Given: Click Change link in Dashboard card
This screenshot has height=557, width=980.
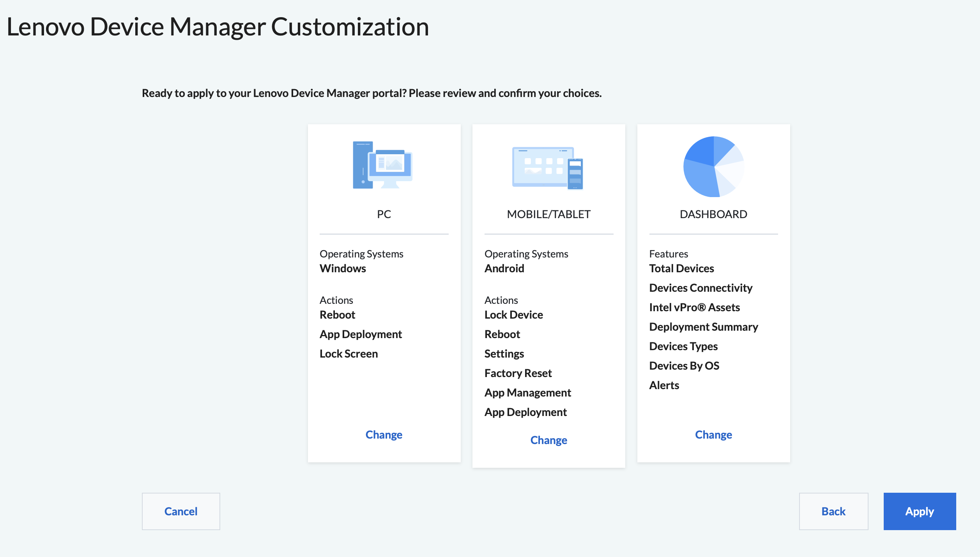Looking at the screenshot, I should 713,435.
